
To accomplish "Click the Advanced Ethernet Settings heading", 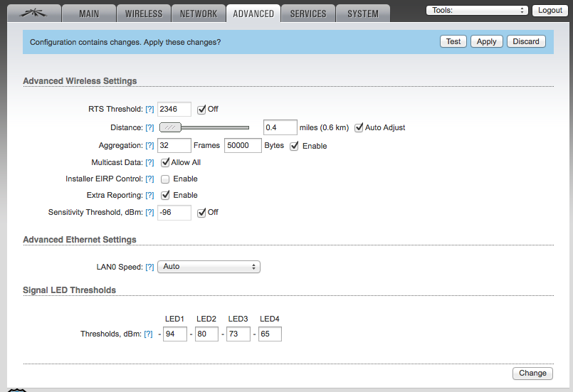I will 80,240.
